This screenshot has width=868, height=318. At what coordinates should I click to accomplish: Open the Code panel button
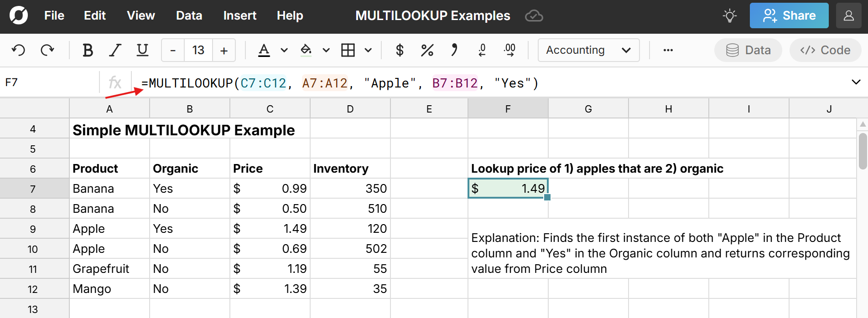825,50
